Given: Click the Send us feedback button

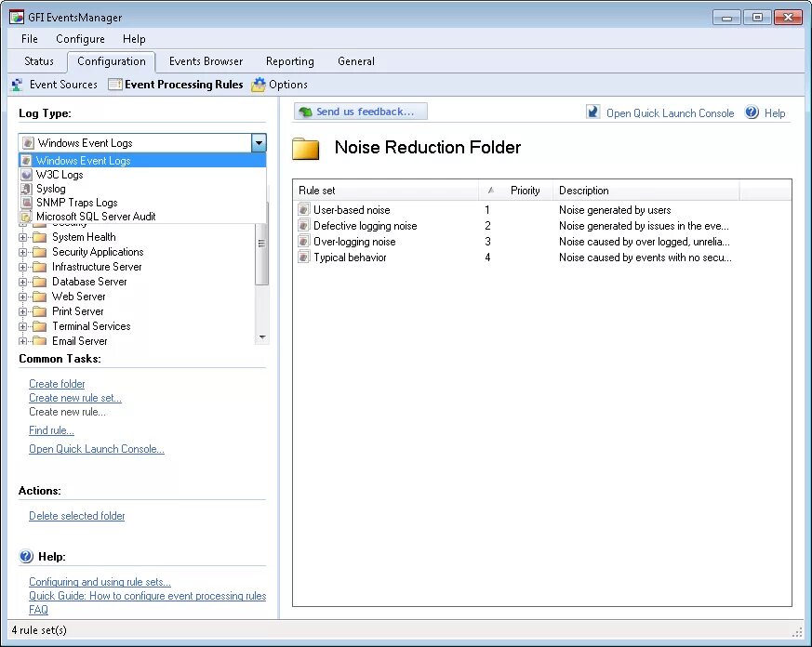Looking at the screenshot, I should 361,112.
